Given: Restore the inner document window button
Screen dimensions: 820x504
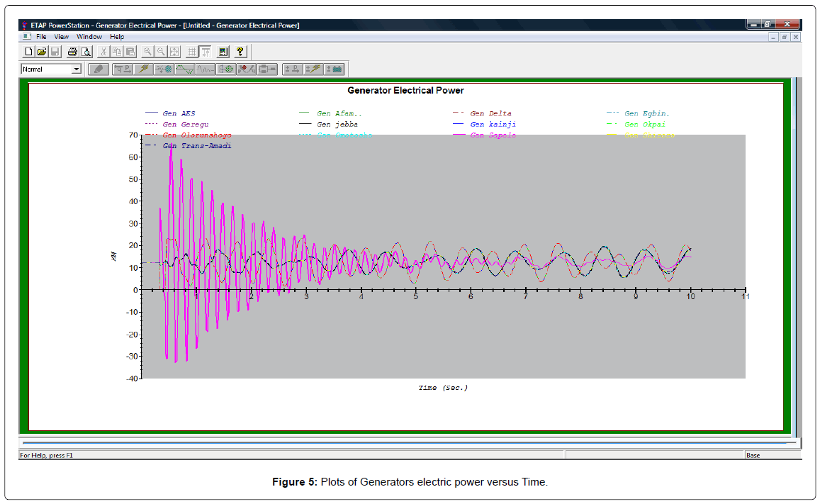Looking at the screenshot, I should (x=785, y=37).
